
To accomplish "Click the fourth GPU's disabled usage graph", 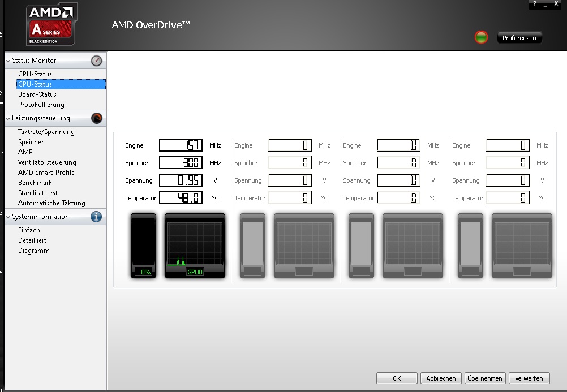I will coord(522,245).
